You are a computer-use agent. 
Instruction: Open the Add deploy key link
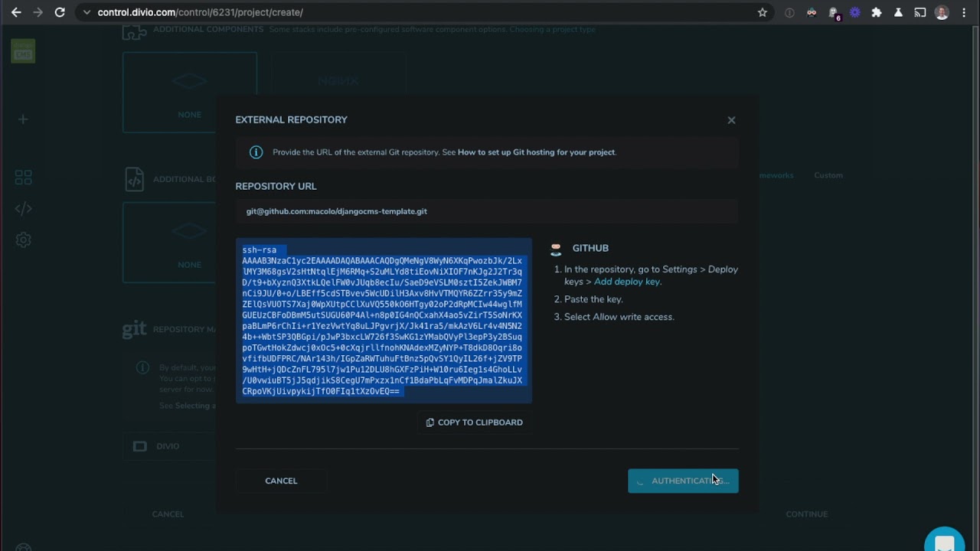pyautogui.click(x=627, y=282)
